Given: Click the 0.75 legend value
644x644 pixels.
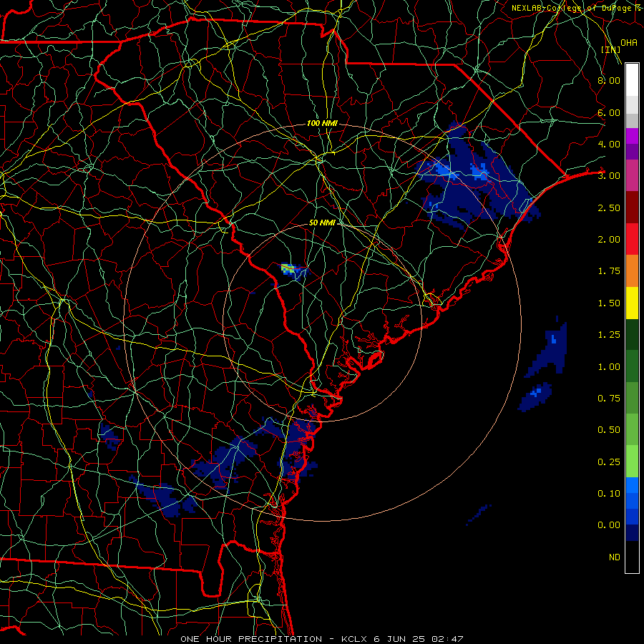Looking at the screenshot, I should point(609,399).
